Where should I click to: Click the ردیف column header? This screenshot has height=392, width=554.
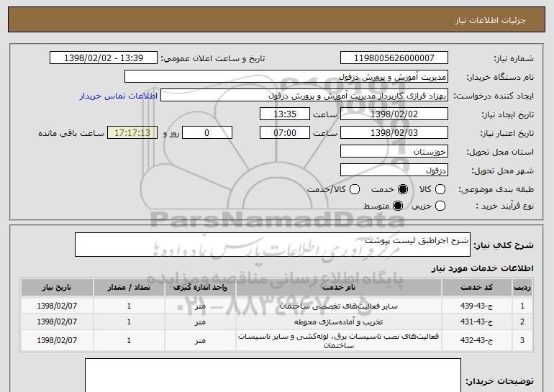[522, 288]
